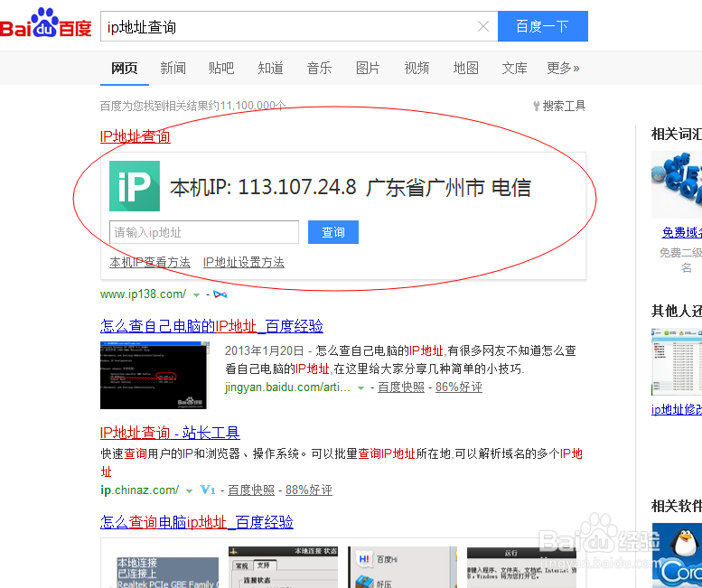
Task: Select the 网页 tab
Action: 125,68
